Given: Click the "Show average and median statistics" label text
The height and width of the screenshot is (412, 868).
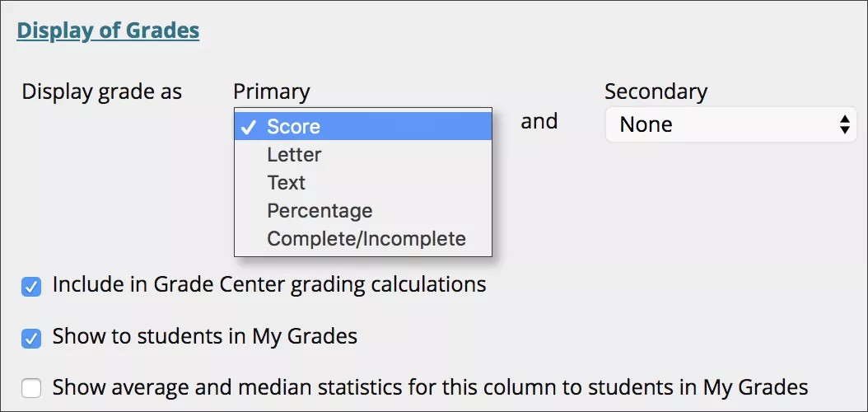Looking at the screenshot, I should 430,386.
